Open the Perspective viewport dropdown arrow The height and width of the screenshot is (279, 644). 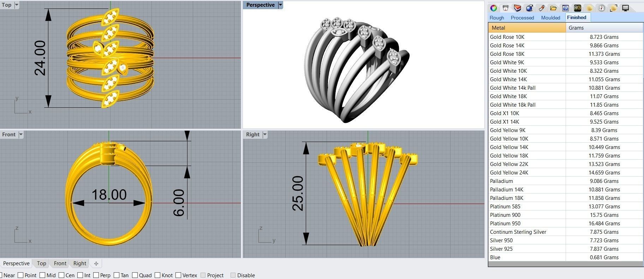280,5
